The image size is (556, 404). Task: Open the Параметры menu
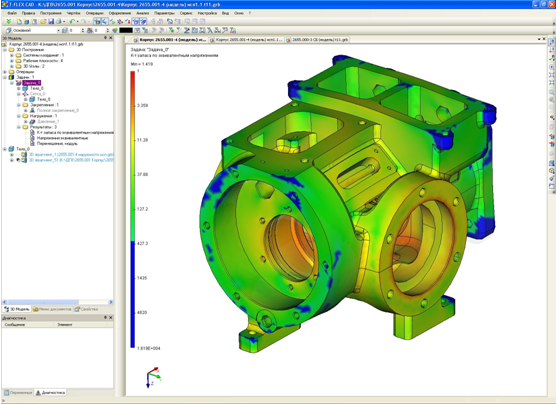pos(164,13)
